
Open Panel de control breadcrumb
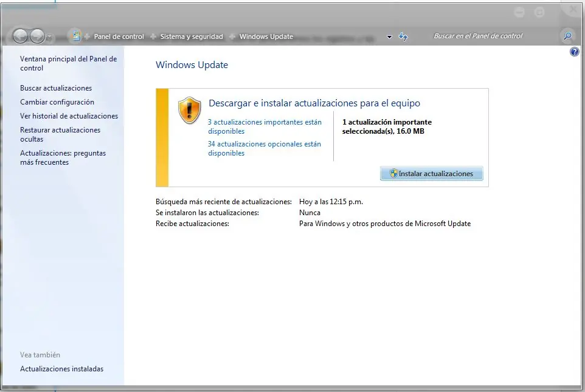(x=119, y=36)
